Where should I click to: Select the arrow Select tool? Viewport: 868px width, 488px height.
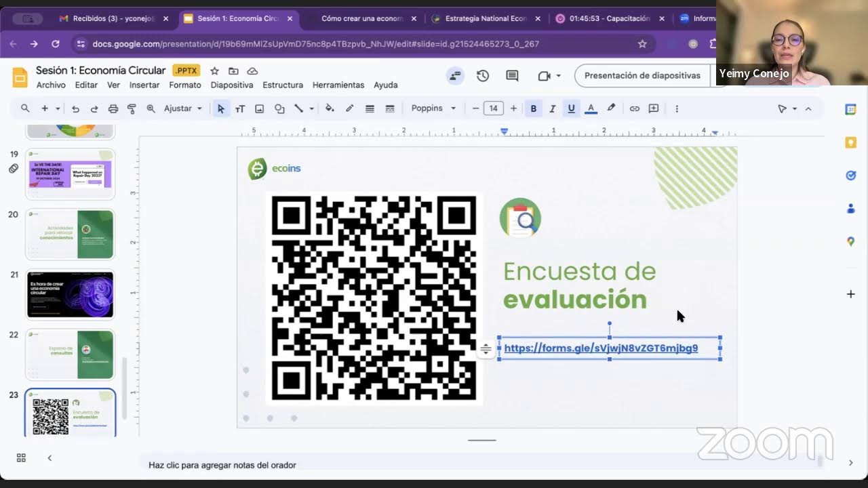220,108
